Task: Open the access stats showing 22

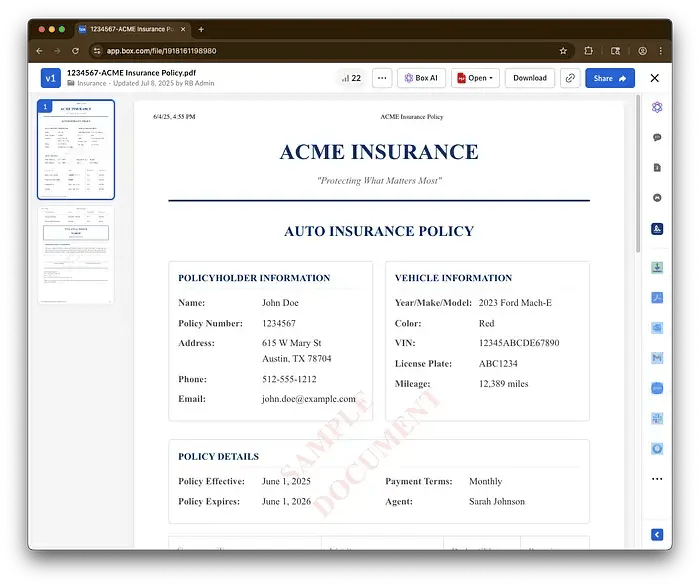Action: (x=351, y=78)
